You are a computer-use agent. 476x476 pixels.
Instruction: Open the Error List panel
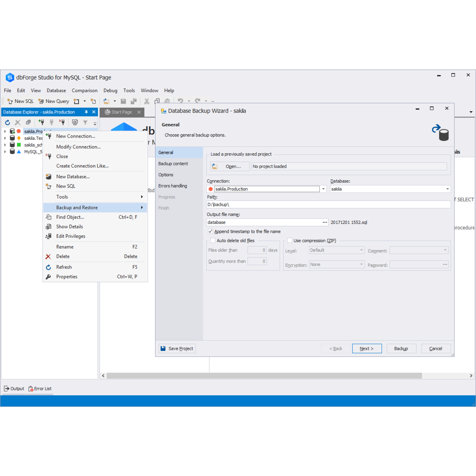[x=40, y=389]
